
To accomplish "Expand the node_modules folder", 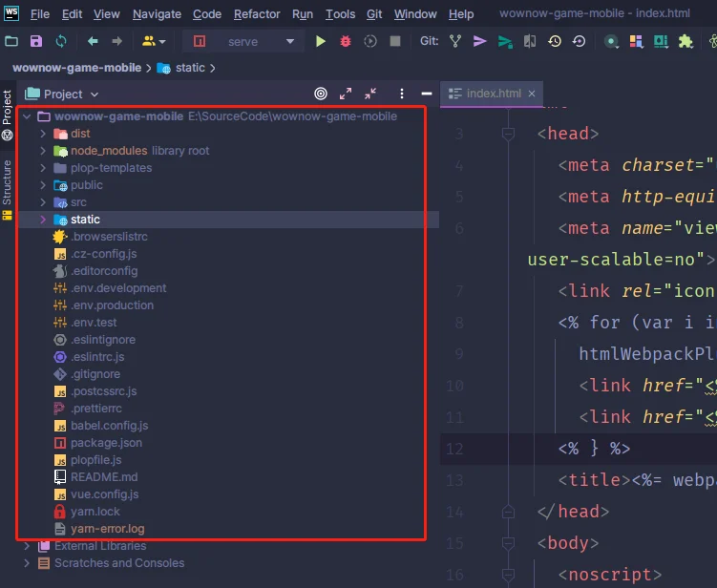I will 43,151.
